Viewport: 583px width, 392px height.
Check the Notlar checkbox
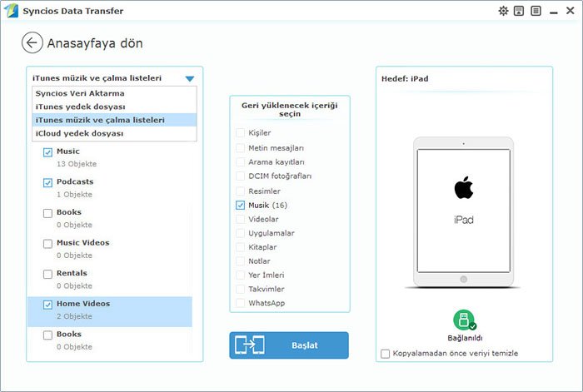coord(240,261)
